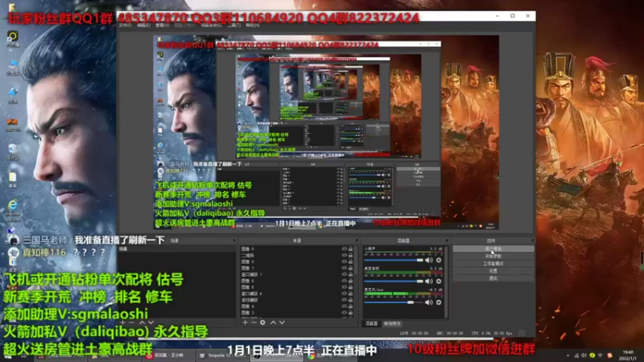Hide the 窗口捕获 7 source via eye icon
The width and height of the screenshot is (644, 362).
[x=345, y=274]
